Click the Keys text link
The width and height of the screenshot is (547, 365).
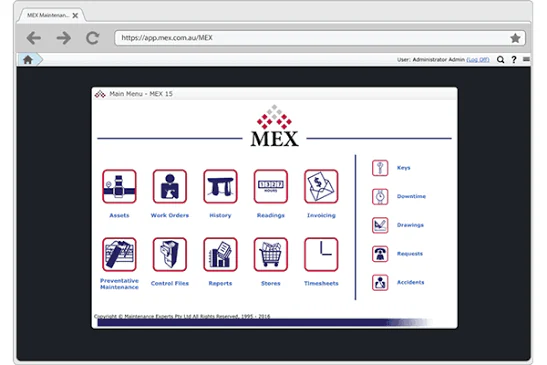404,168
